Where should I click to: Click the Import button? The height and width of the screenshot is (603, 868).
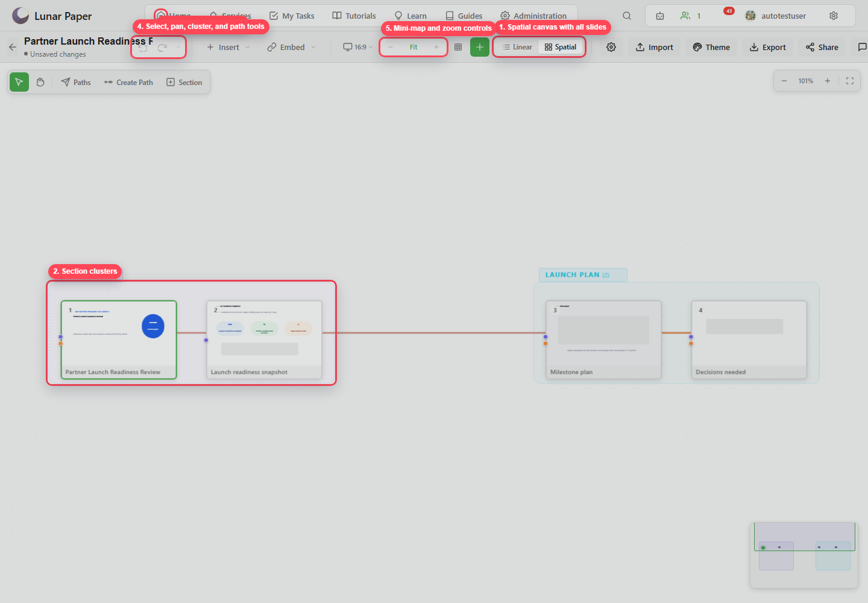tap(655, 47)
